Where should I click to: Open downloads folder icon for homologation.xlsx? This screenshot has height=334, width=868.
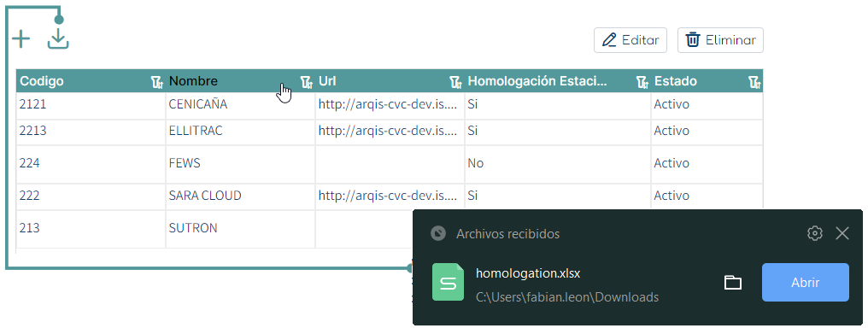pyautogui.click(x=733, y=283)
